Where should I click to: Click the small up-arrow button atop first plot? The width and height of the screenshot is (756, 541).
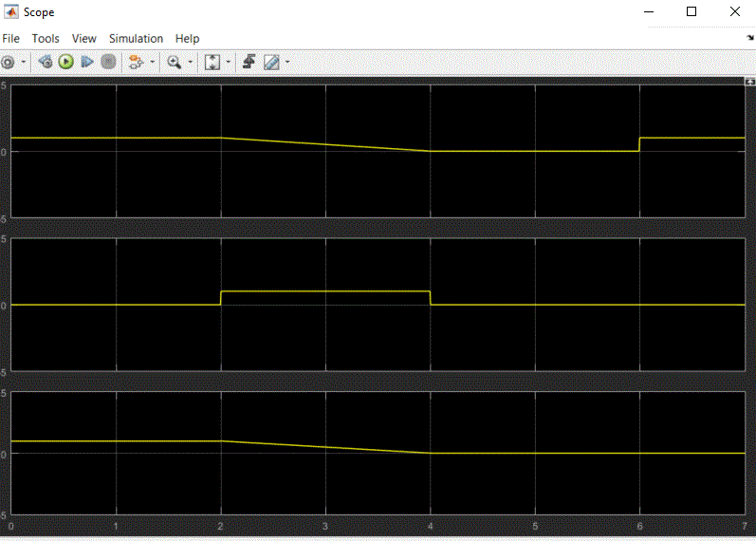pyautogui.click(x=749, y=83)
